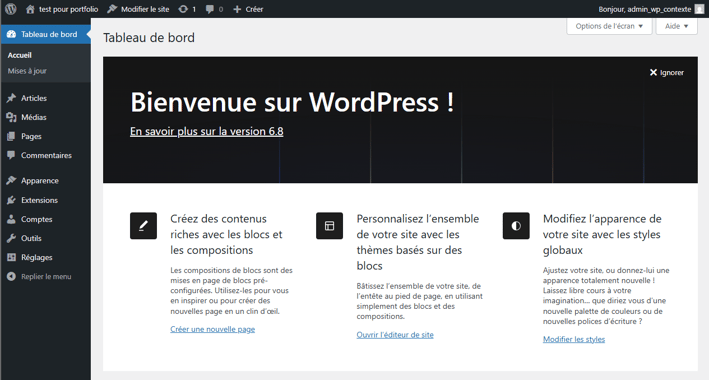Screen dimensions: 709x380
Task: Dismiss welcome panel with Ignorer
Action: click(667, 72)
